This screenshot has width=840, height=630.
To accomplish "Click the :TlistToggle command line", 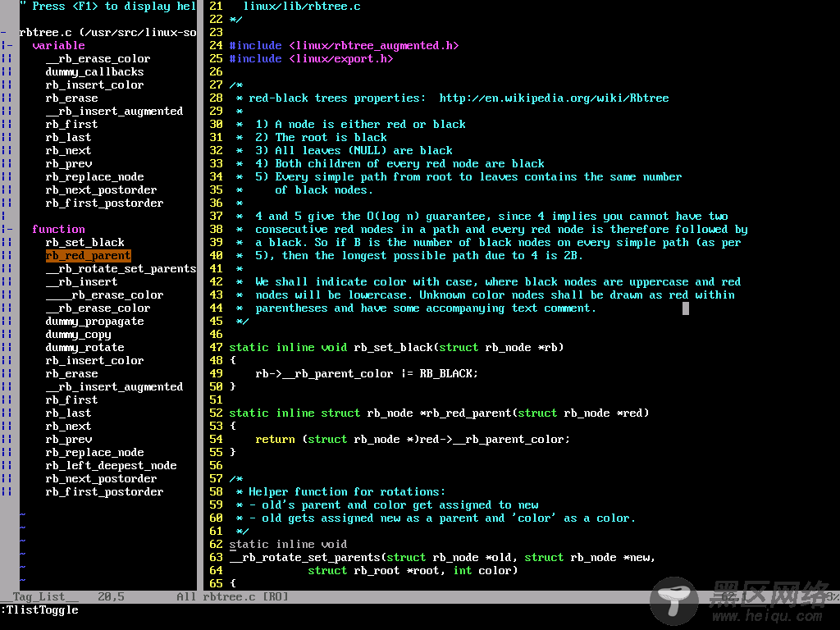I will 39,610.
